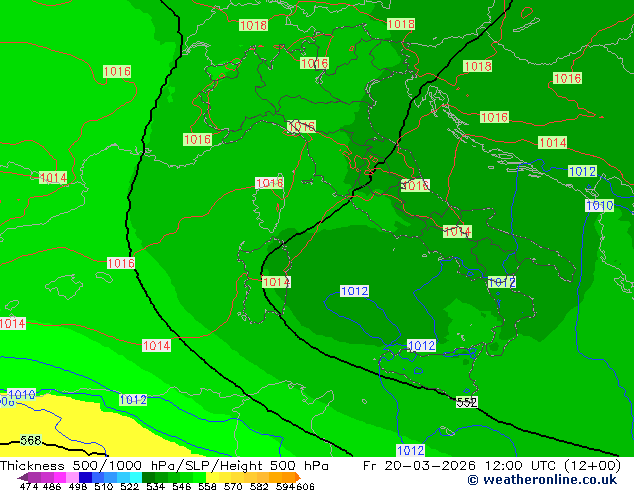634x490 pixels.
Task: Click legend value 534
Action: tap(155, 486)
